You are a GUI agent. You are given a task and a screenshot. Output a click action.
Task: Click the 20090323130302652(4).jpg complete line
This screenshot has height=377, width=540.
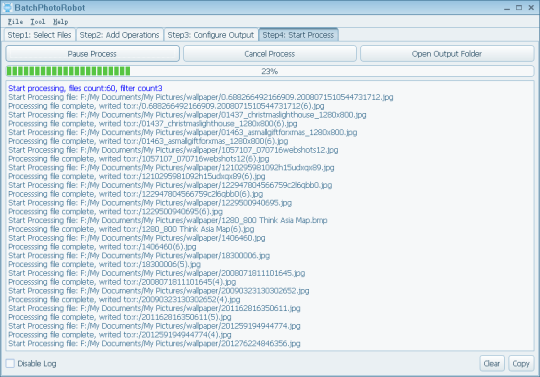(124, 300)
